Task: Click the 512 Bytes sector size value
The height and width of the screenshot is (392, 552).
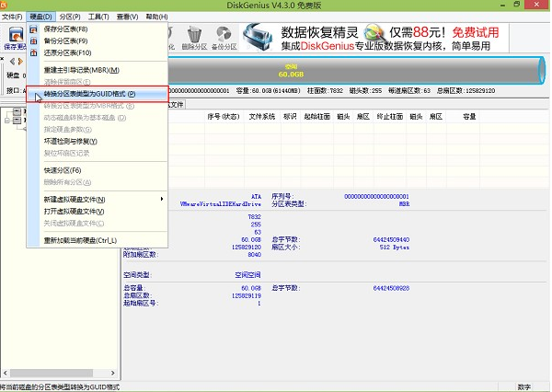Action: (395, 248)
